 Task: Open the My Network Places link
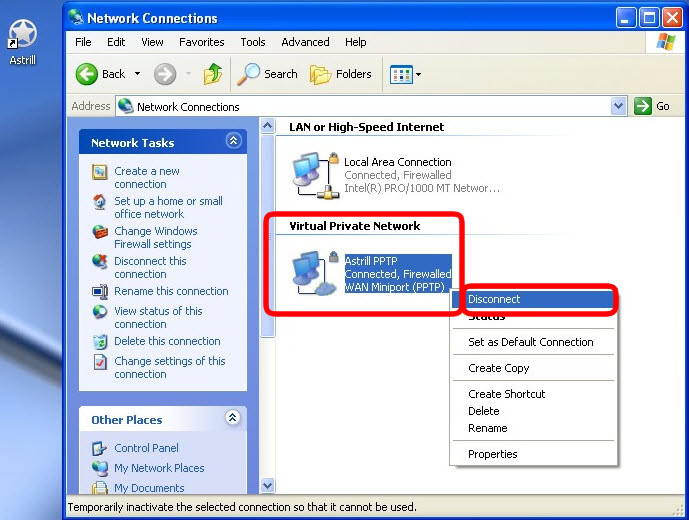coord(159,468)
